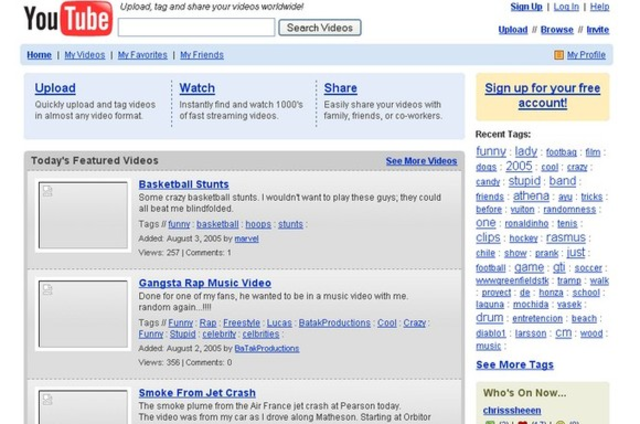The height and width of the screenshot is (424, 640).
Task: Click the 'lady' recent tag
Action: [526, 151]
